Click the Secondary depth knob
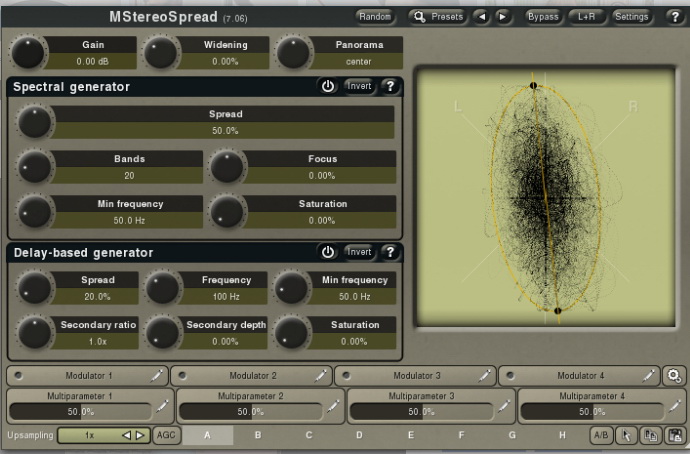Screen dimensions: 690x454 tap(163, 333)
